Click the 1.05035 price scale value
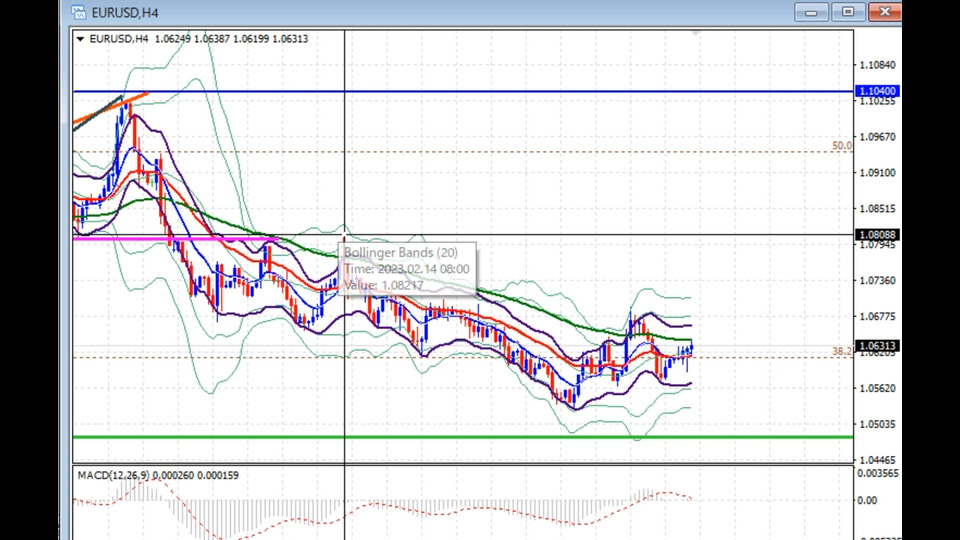 tap(877, 424)
